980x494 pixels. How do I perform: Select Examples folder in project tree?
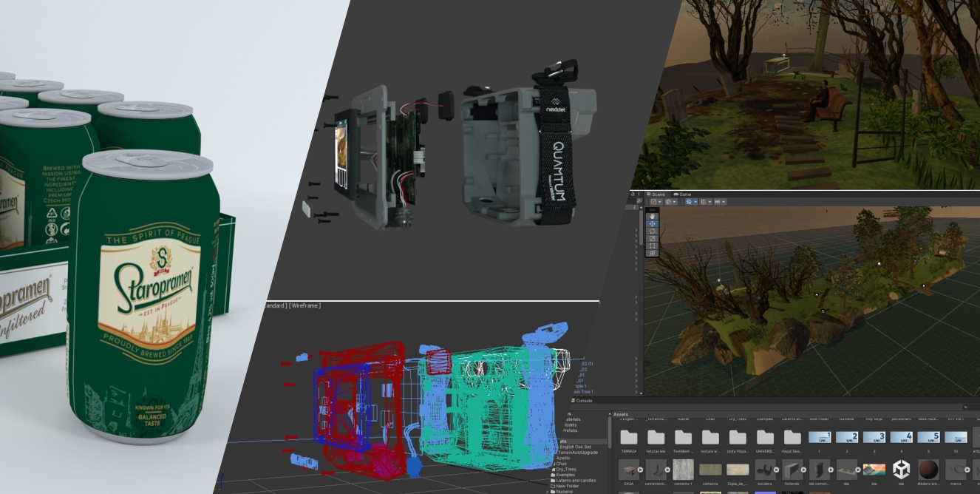(x=565, y=475)
